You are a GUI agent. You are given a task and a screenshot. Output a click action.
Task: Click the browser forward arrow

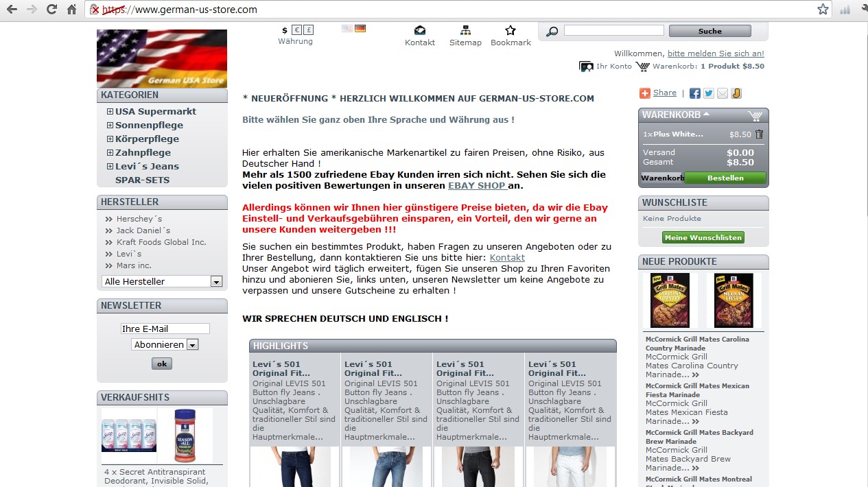pyautogui.click(x=31, y=10)
